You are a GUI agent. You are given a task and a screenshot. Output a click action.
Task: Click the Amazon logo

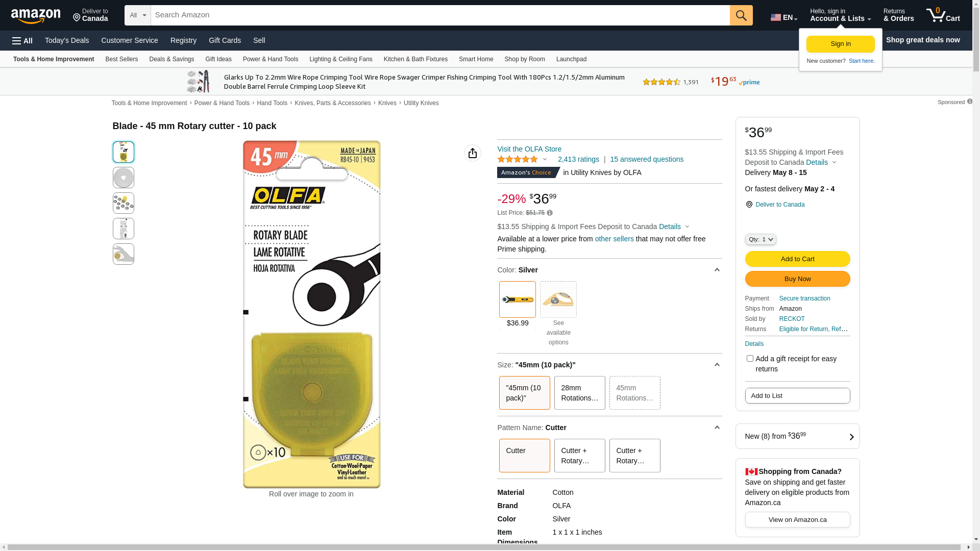pyautogui.click(x=36, y=16)
